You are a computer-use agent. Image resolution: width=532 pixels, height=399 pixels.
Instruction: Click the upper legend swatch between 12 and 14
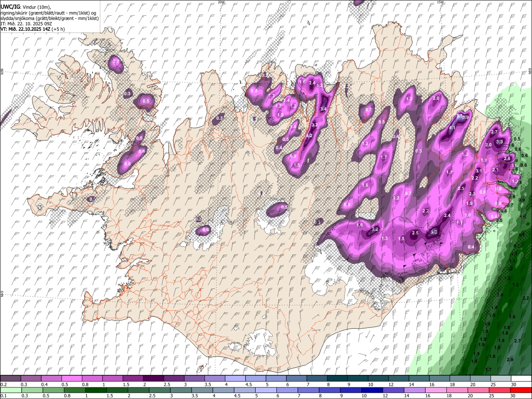coord(399,378)
